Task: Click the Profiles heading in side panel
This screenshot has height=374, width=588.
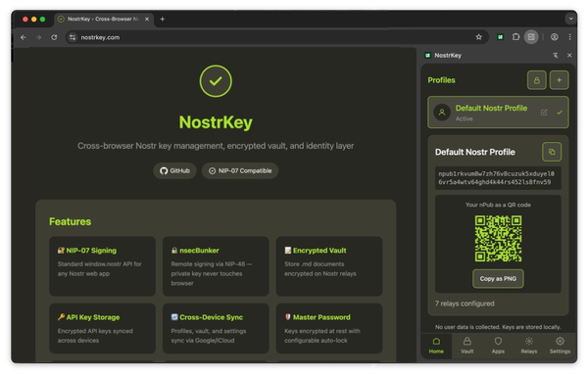Action: point(441,80)
